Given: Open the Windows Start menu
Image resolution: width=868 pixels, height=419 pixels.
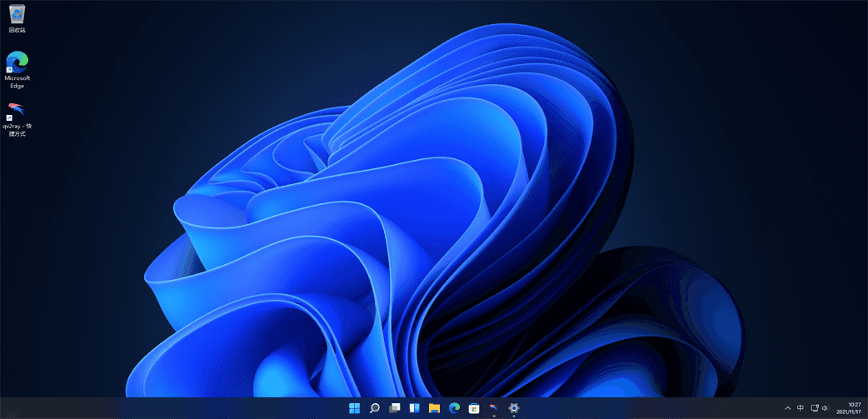Looking at the screenshot, I should point(355,408).
